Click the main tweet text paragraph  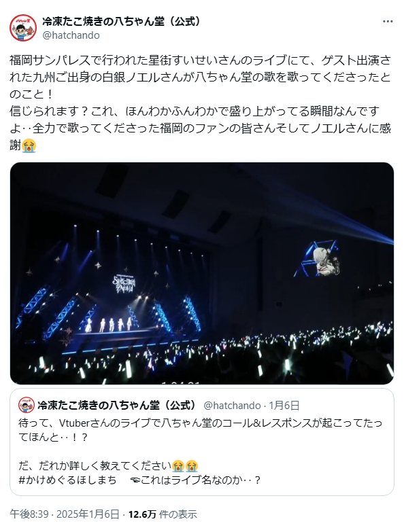tap(201, 103)
